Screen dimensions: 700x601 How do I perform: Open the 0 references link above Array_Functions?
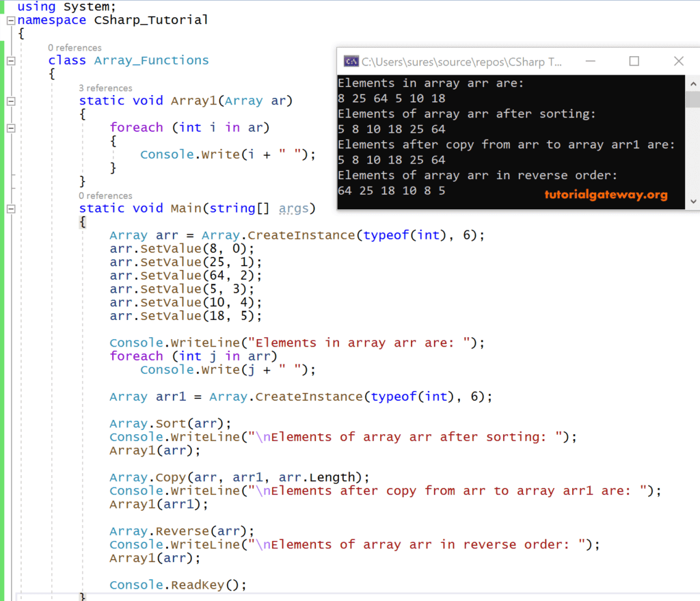[75, 47]
